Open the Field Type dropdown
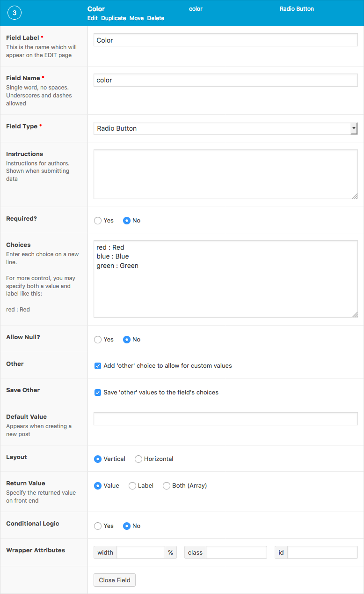Image resolution: width=364 pixels, height=594 pixels. click(x=225, y=128)
